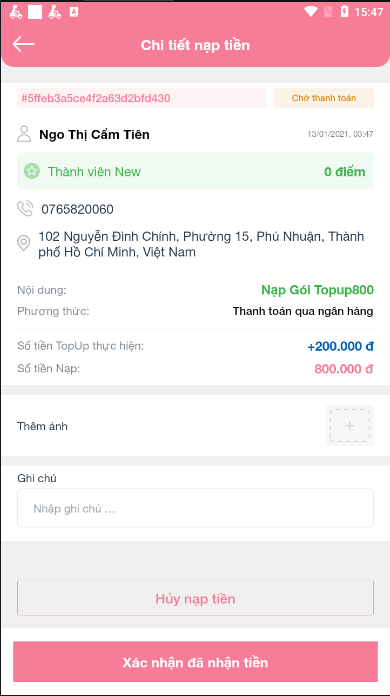Tap the phone number 0765820060
Image resolution: width=390 pixels, height=696 pixels.
coord(78,209)
